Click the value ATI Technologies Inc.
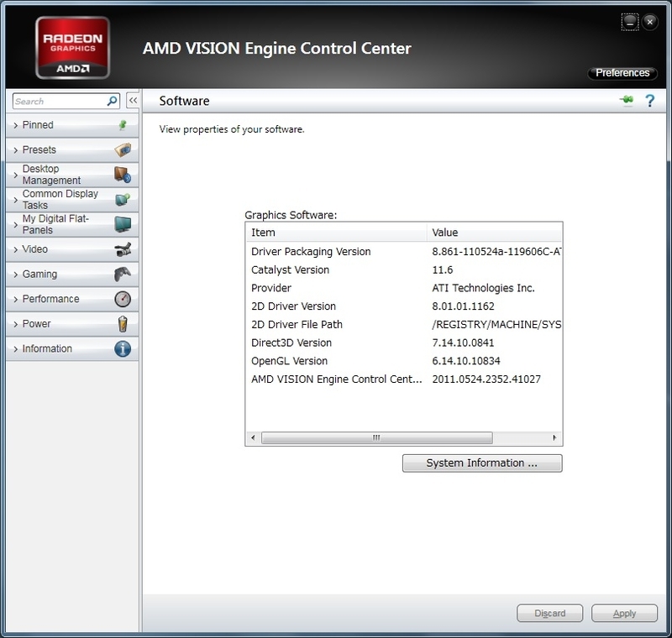Image resolution: width=672 pixels, height=638 pixels. tap(484, 288)
